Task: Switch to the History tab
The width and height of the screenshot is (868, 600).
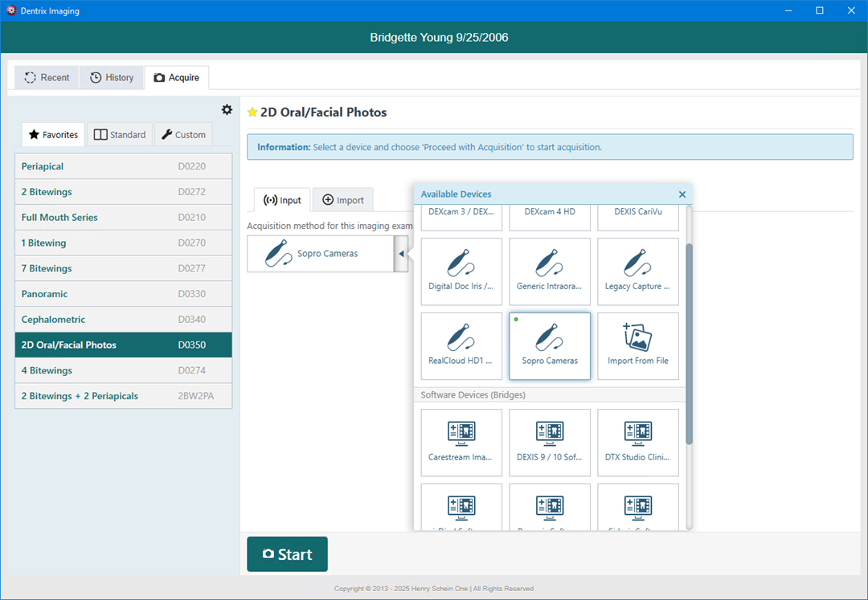Action: pos(112,78)
